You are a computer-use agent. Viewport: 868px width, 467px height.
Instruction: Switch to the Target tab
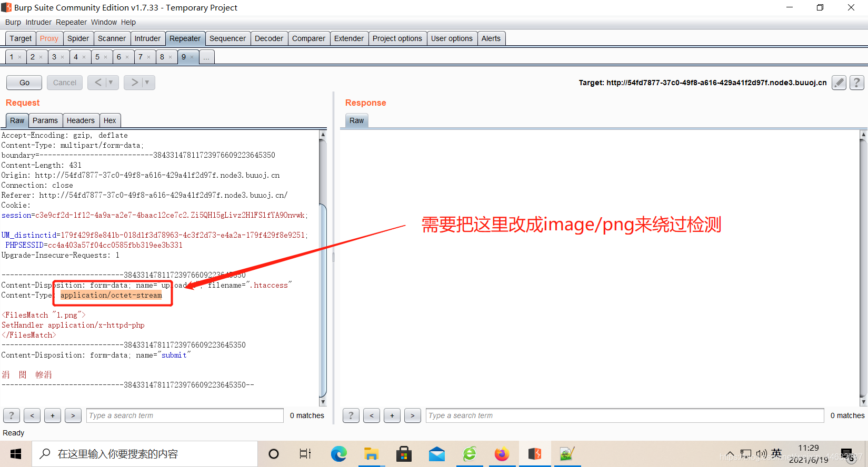coord(21,38)
